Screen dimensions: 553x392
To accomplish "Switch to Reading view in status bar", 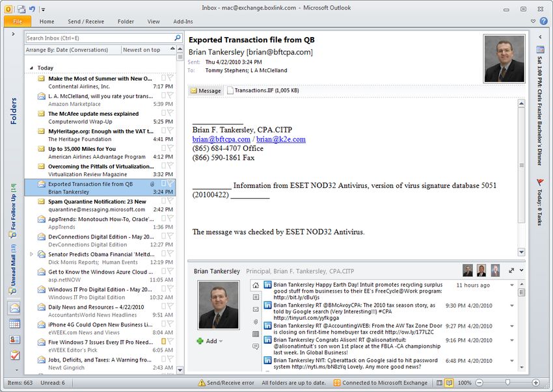I will tap(449, 383).
